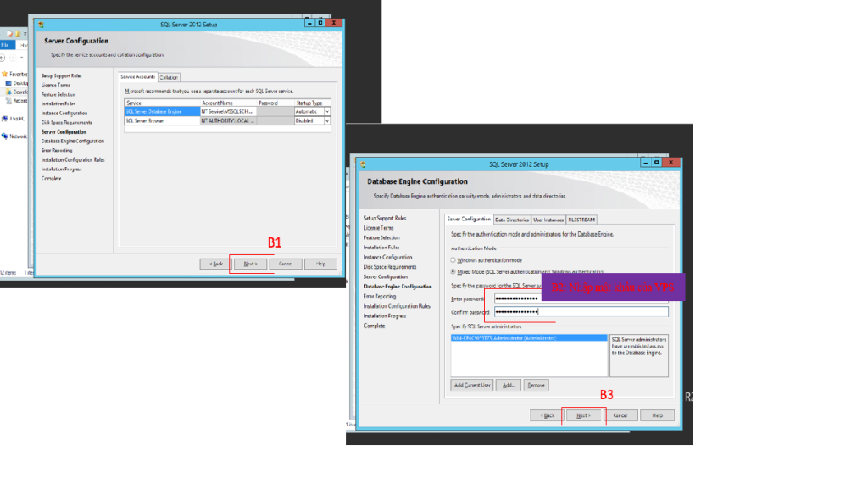The width and height of the screenshot is (868, 501).
Task: Click the back arrow in File Explorer
Action: 3,58
